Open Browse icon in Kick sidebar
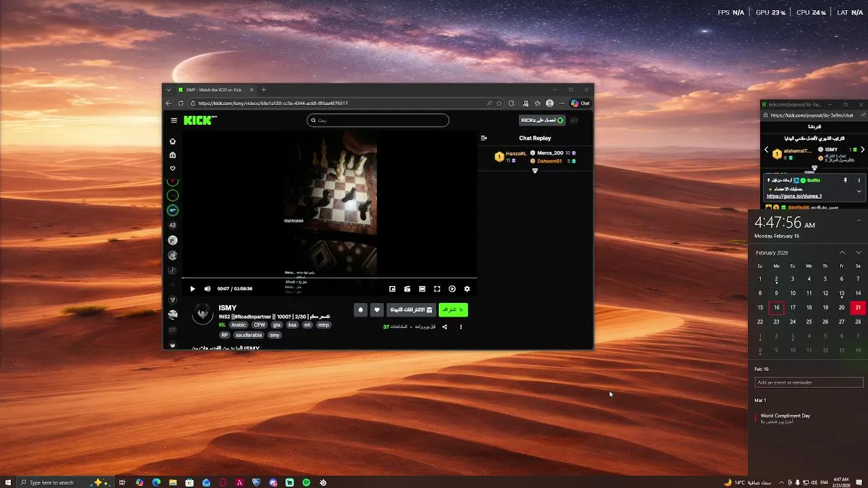This screenshot has width=868, height=488. coord(172,155)
